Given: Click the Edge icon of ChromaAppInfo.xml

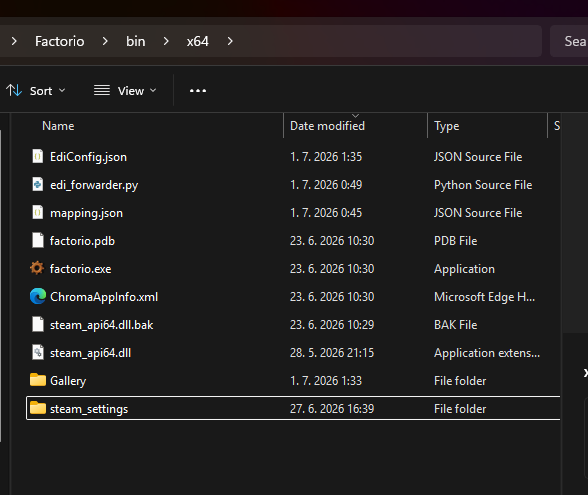Looking at the screenshot, I should (38, 296).
